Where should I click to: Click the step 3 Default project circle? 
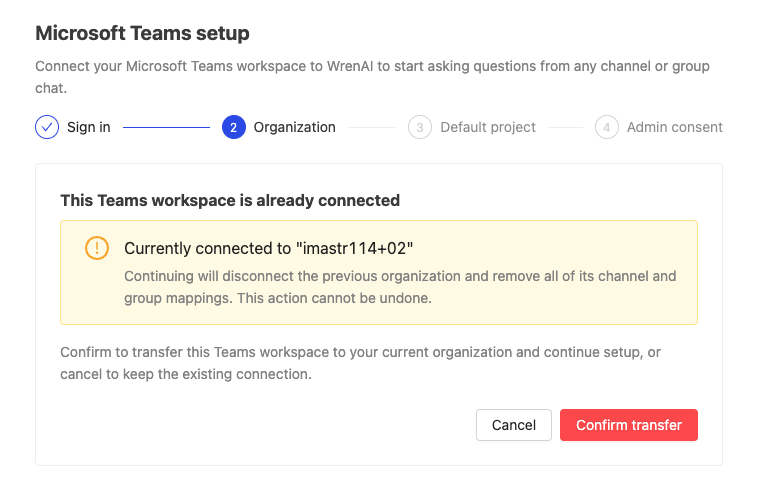(x=420, y=127)
